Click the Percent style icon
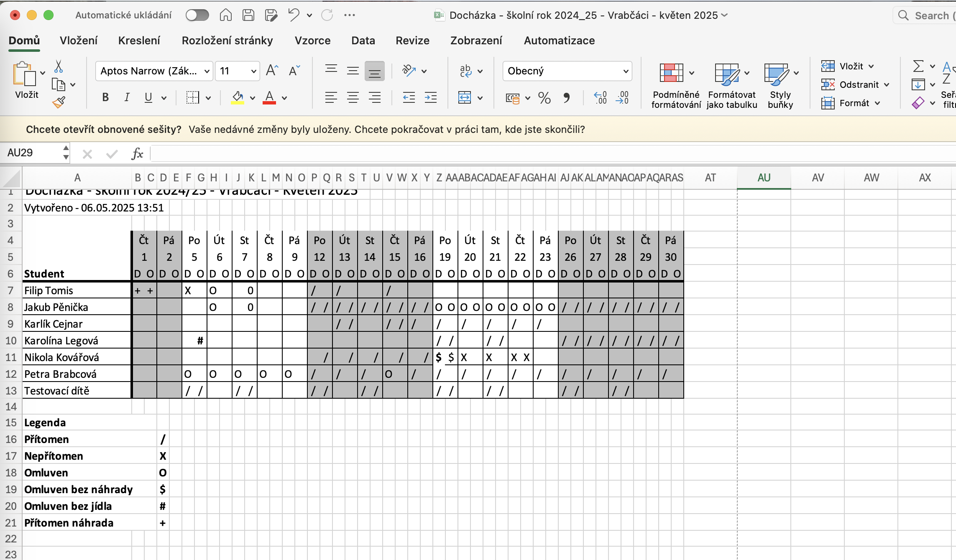The image size is (956, 560). [544, 98]
